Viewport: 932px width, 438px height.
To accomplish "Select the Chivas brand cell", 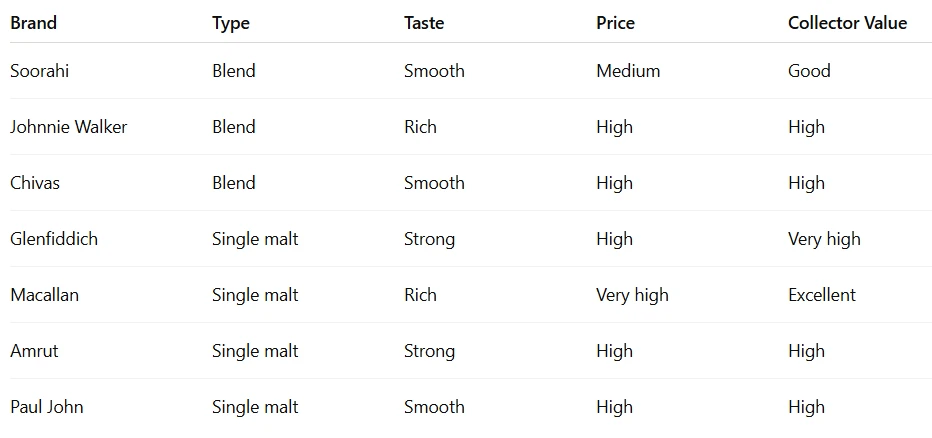I will click(35, 183).
